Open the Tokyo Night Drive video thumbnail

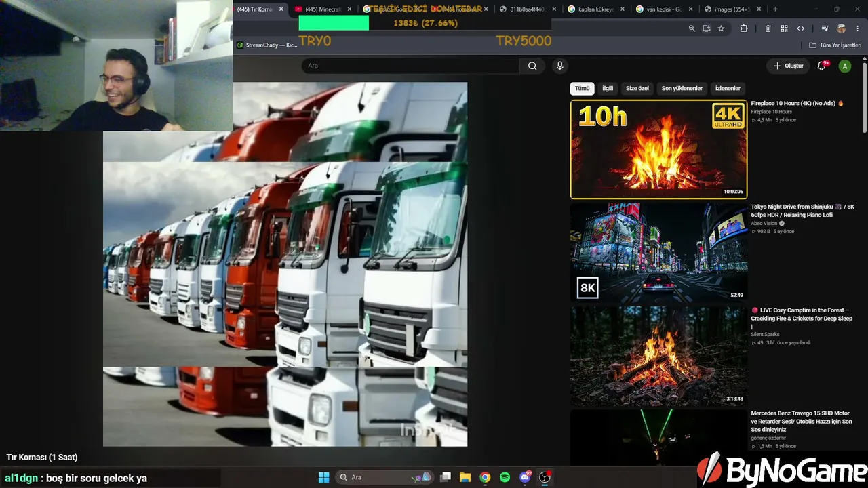(658, 253)
